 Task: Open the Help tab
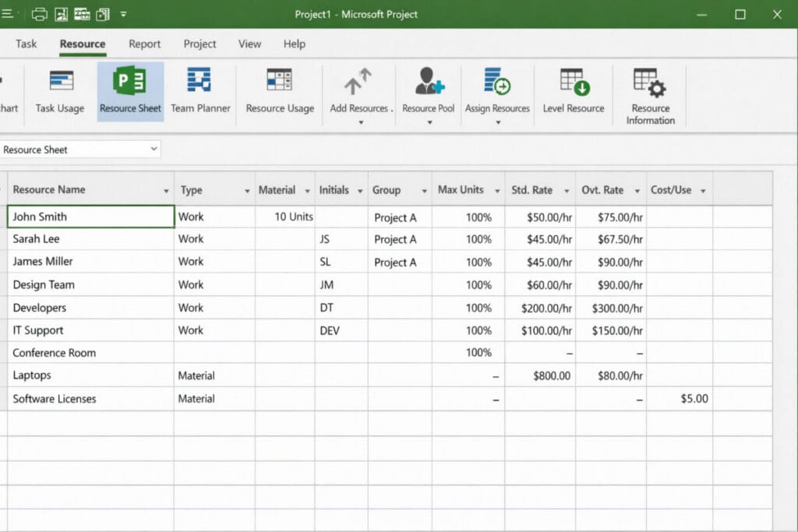[294, 44]
